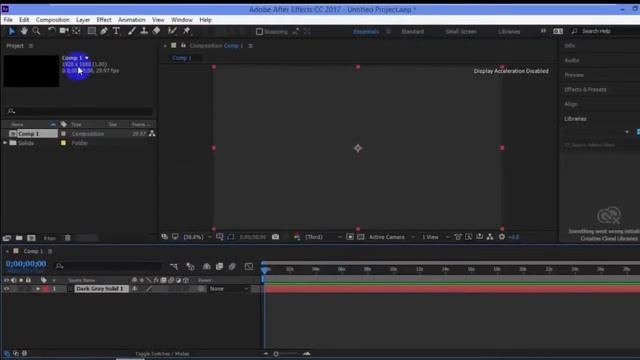Open the Composition viewer panel menu
This screenshot has width=640, height=360.
(251, 46)
